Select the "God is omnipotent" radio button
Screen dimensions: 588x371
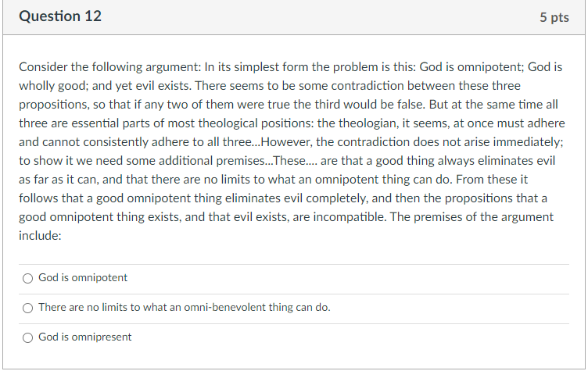click(x=27, y=278)
